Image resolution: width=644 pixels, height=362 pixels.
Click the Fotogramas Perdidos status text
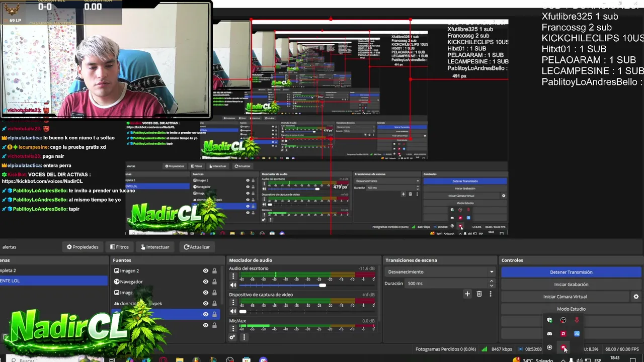pos(445,349)
